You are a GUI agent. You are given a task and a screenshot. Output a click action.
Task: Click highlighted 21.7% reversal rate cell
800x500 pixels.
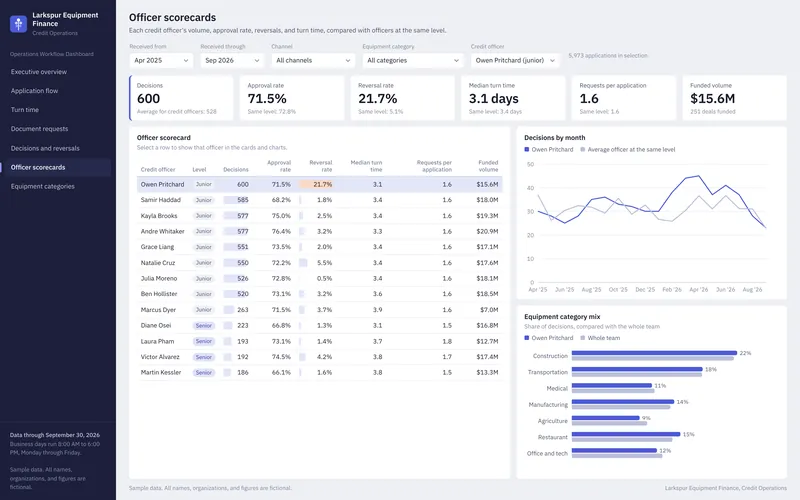tap(316, 184)
